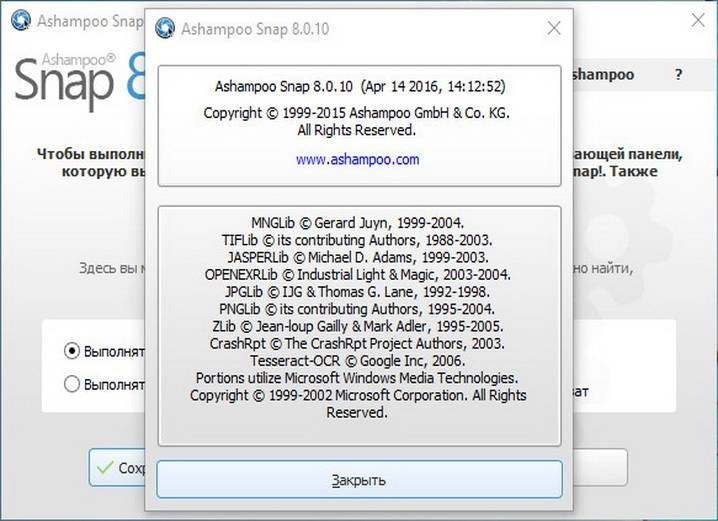Open the www.ashampoo.com link

[x=357, y=159]
